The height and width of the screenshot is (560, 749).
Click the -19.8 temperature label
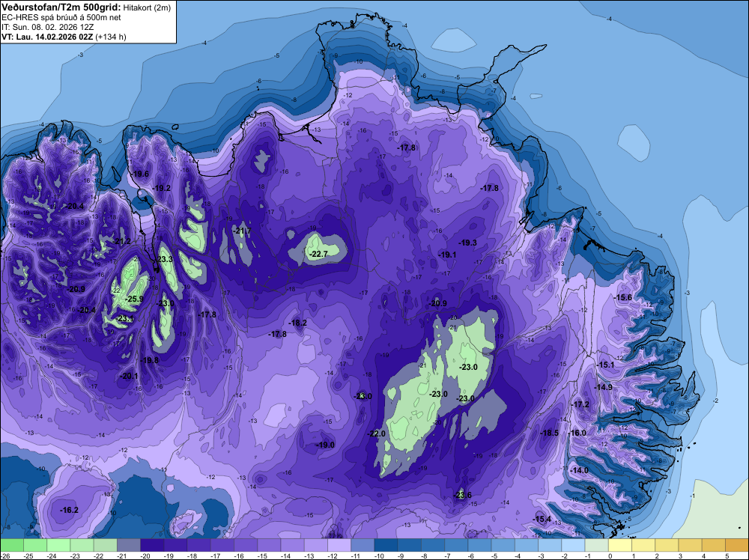(x=150, y=360)
